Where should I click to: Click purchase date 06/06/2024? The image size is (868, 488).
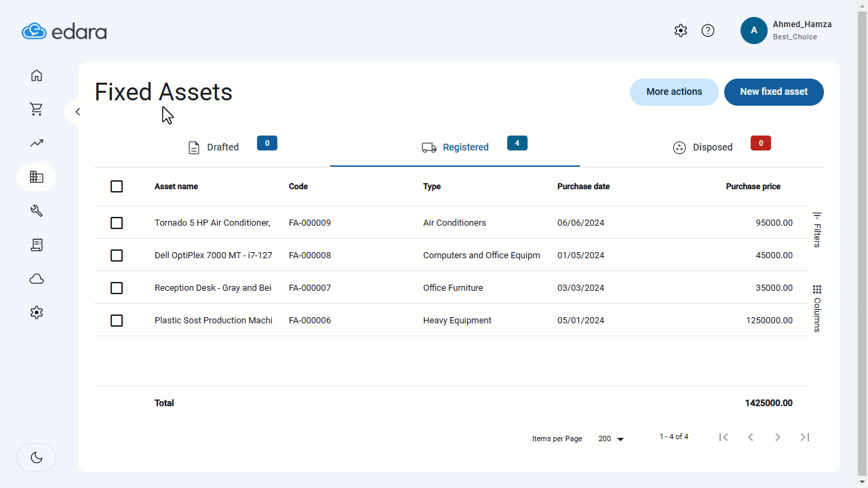[x=580, y=223]
